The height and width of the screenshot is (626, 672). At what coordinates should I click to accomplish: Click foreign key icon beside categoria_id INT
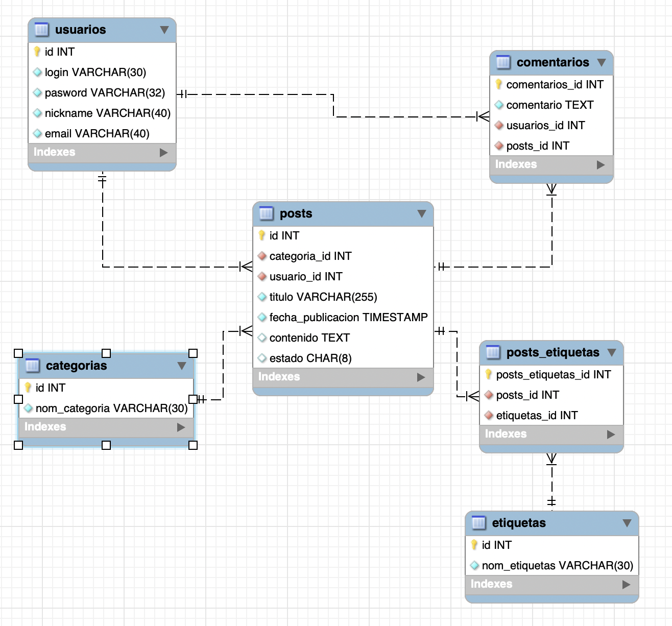click(x=262, y=256)
